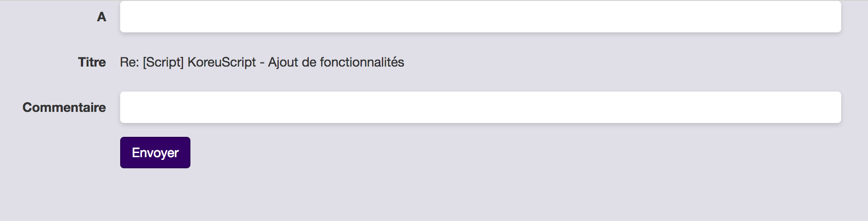Click the "A" field label

pos(101,17)
